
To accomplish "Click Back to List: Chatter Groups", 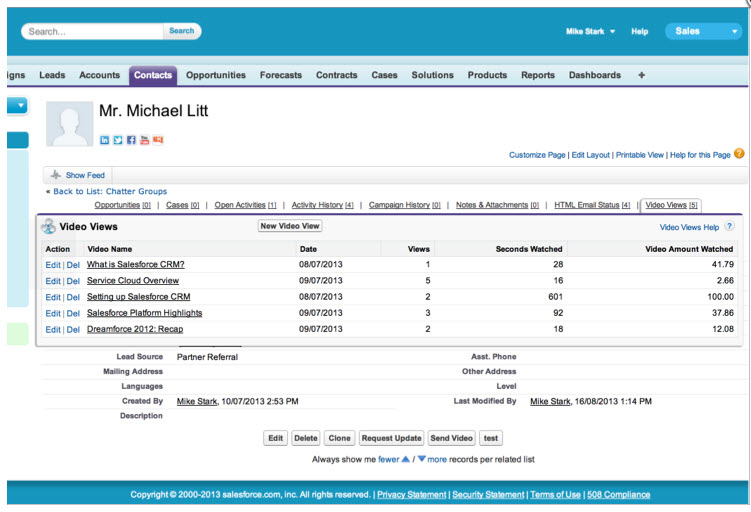I will tap(110, 191).
